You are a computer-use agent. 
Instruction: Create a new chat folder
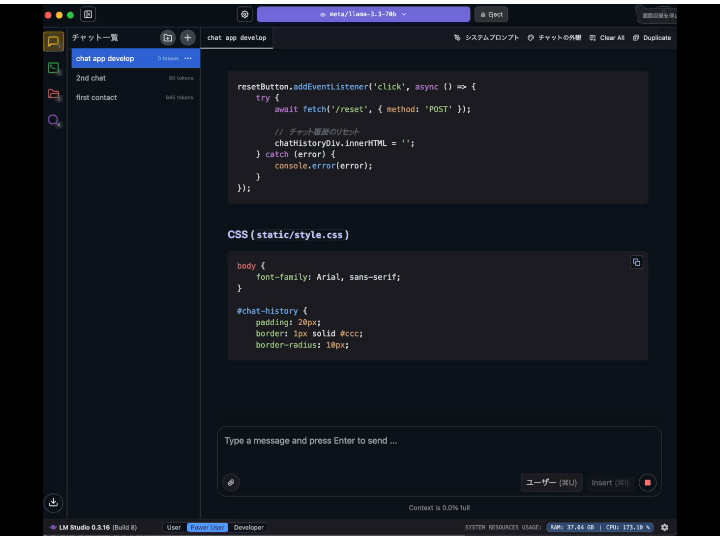coord(168,38)
